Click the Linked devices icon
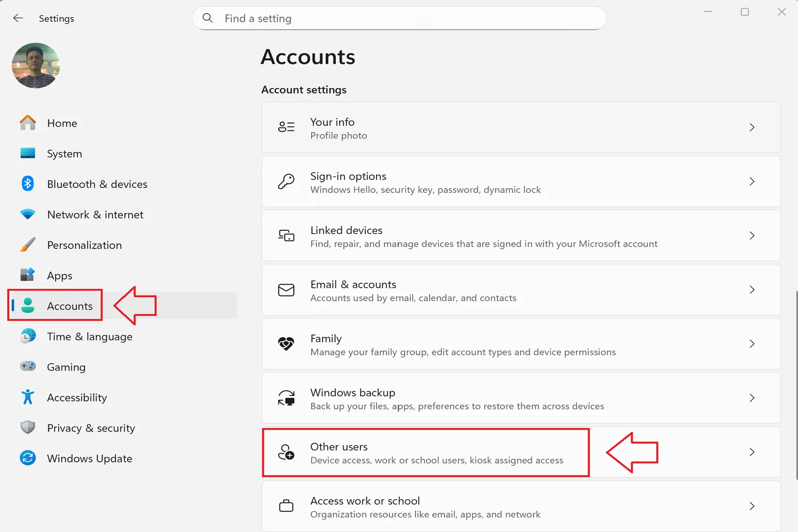The width and height of the screenshot is (798, 532). tap(286, 235)
